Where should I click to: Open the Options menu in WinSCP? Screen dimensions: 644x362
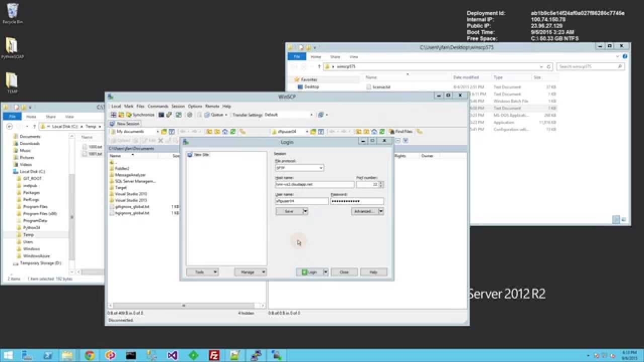pos(195,106)
